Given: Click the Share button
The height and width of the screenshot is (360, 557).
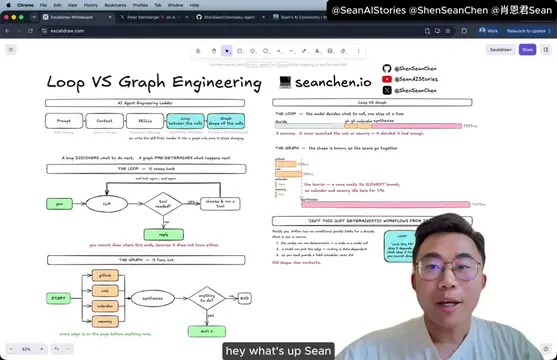Looking at the screenshot, I should click(527, 50).
